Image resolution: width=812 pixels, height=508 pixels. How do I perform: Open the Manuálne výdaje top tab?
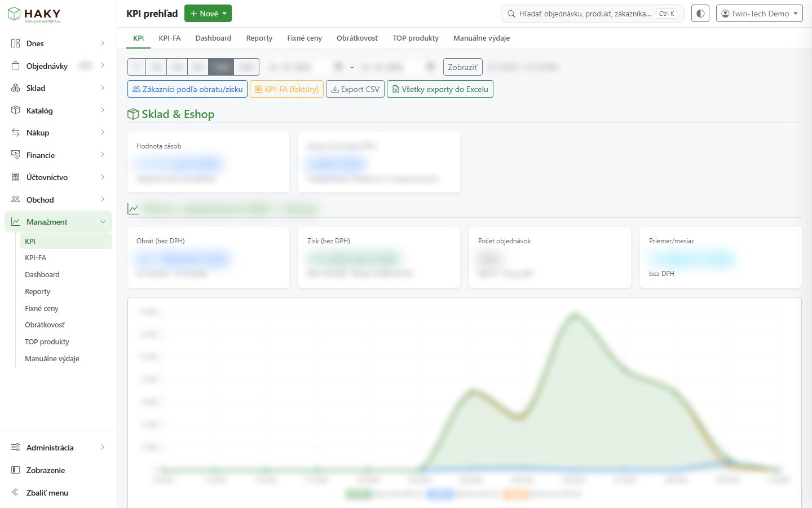482,38
